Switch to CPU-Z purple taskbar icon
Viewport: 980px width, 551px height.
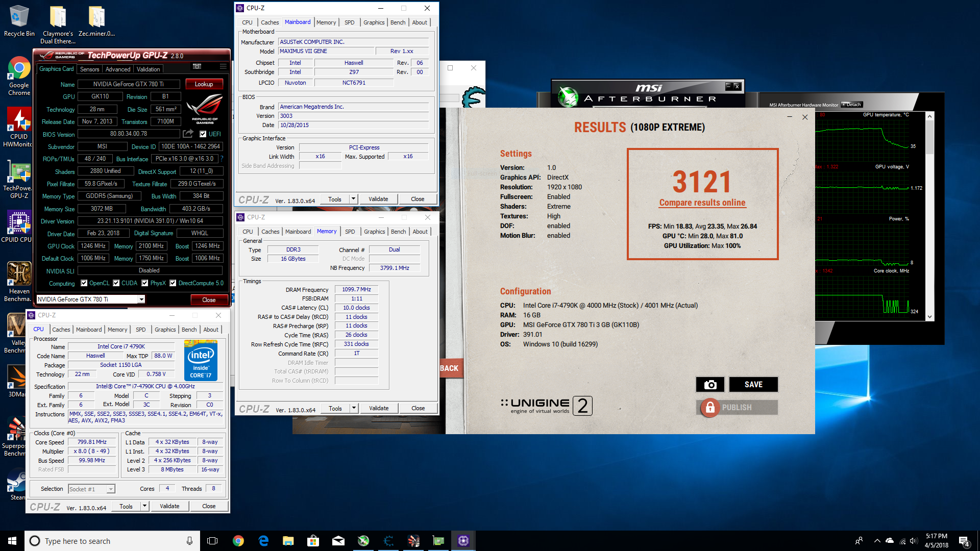pyautogui.click(x=463, y=541)
